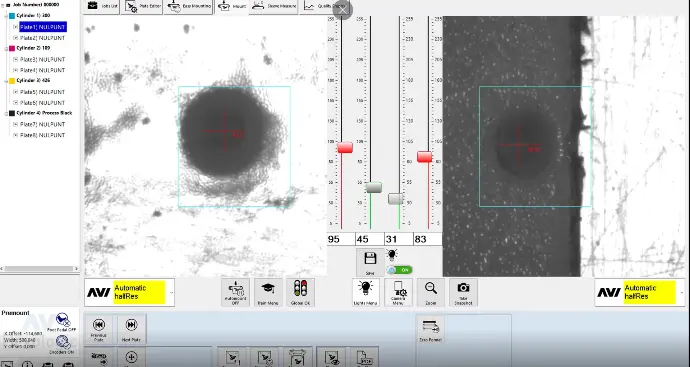Click the Global OK traffic light icon
690x367 pixels.
pos(301,292)
